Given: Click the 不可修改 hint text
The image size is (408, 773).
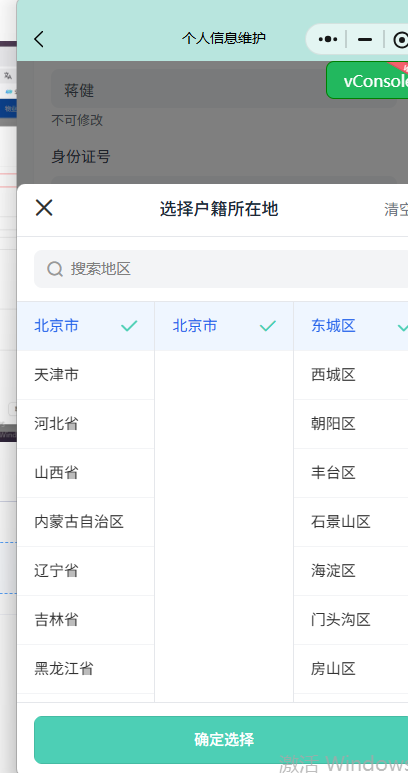Looking at the screenshot, I should [77, 120].
